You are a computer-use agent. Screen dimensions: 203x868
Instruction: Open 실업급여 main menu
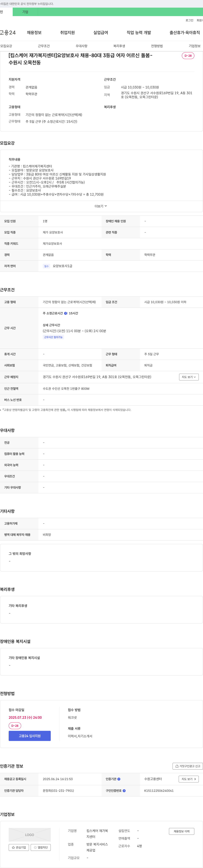point(101,33)
